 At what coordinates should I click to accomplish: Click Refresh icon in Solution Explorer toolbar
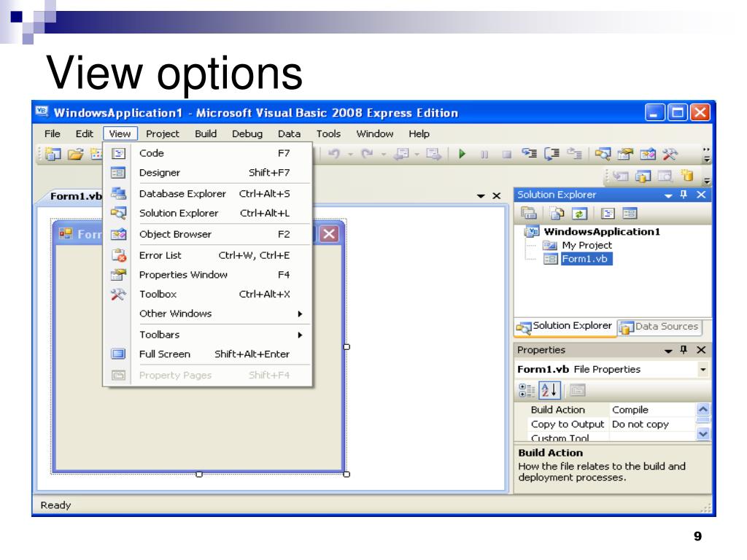[579, 214]
